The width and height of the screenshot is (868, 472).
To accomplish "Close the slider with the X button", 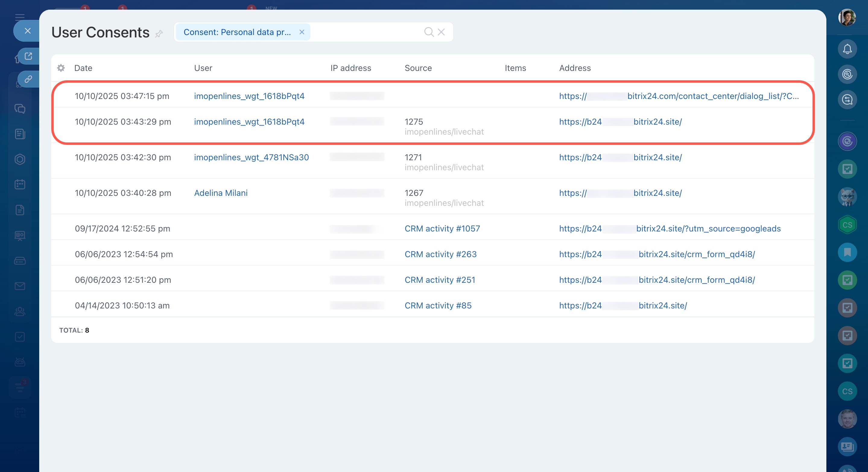I will coord(28,31).
